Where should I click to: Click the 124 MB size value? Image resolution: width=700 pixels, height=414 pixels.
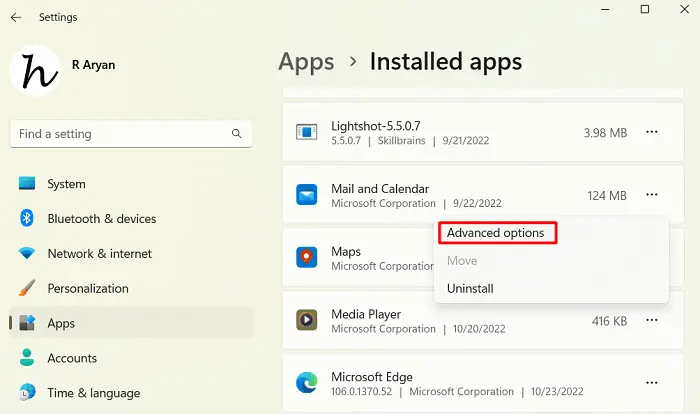click(x=607, y=196)
